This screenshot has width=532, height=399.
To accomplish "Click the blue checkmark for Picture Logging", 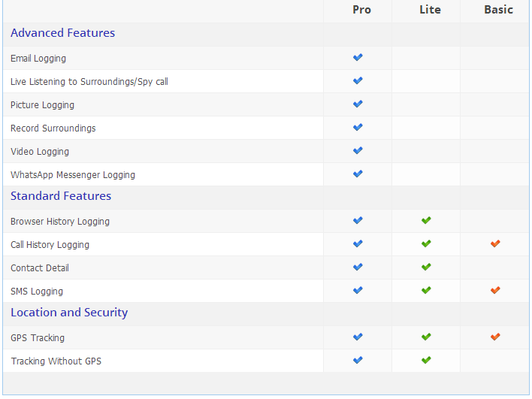I will 358,104.
